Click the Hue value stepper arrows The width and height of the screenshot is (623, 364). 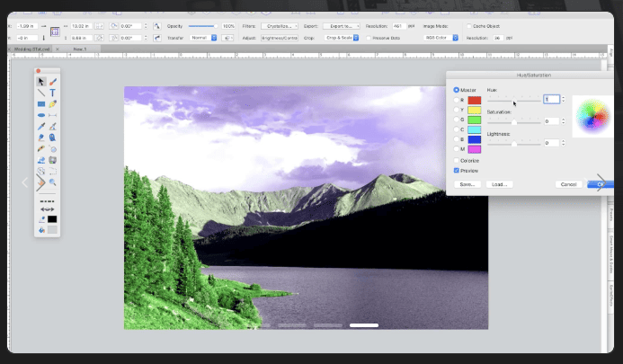[x=563, y=100]
